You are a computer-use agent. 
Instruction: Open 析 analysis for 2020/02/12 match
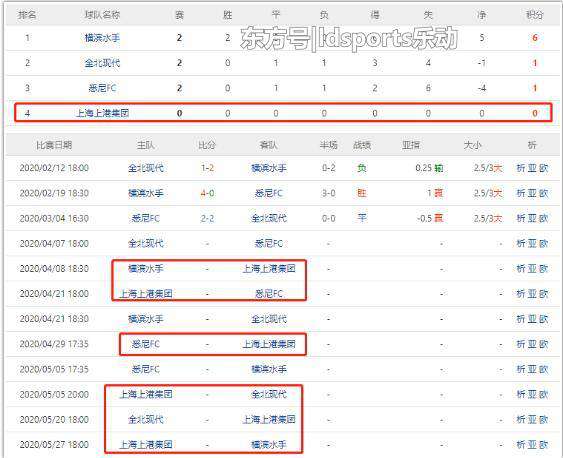[x=521, y=168]
